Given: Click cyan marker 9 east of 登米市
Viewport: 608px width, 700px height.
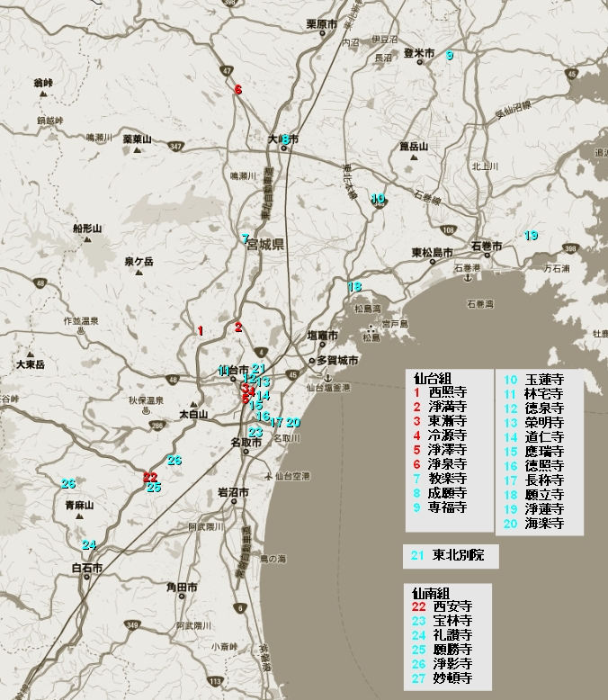Looking at the screenshot, I should [x=450, y=56].
